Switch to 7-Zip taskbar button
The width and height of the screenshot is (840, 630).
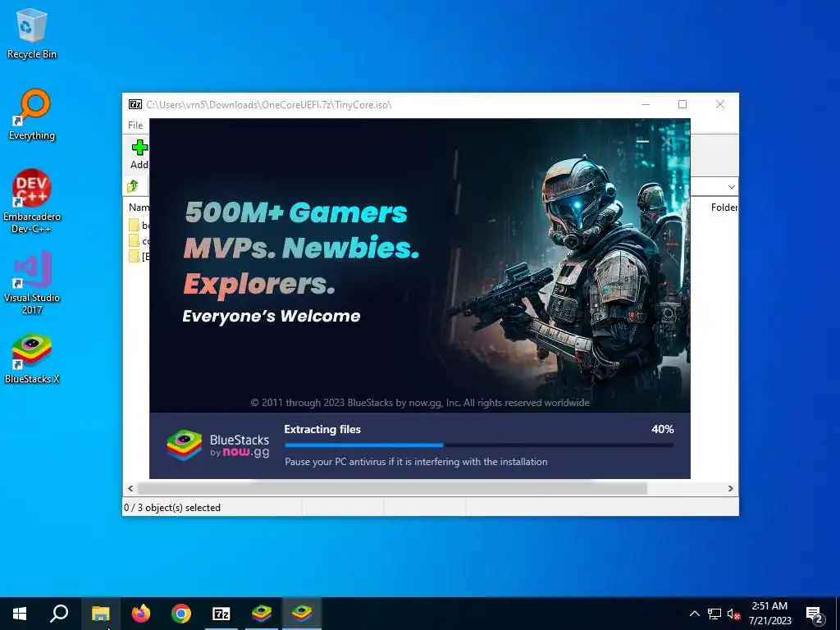pyautogui.click(x=221, y=614)
